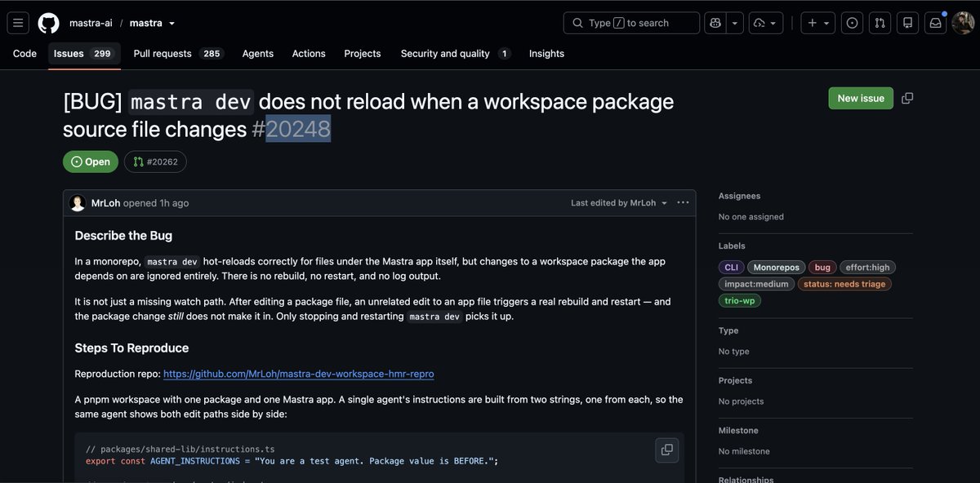Click the Pull requests count badge 285
Screen dimensions: 980x483
coord(212,54)
